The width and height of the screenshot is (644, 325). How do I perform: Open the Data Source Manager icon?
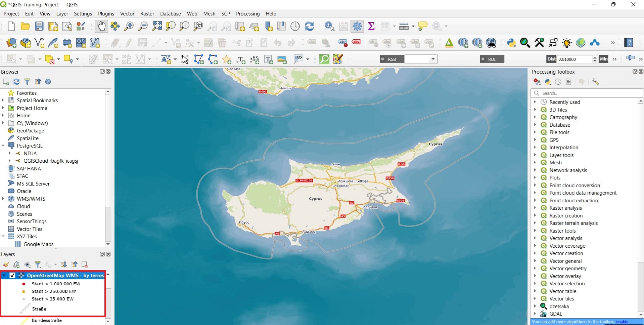pyautogui.click(x=11, y=43)
